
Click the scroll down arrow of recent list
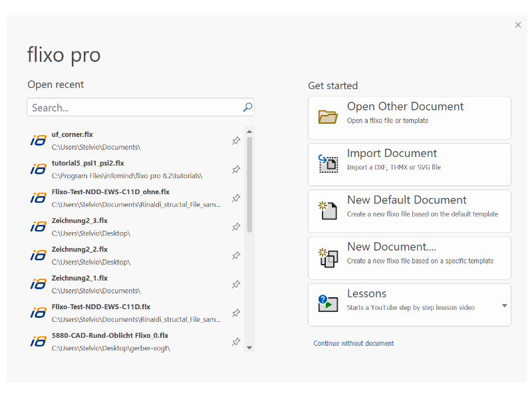pyautogui.click(x=249, y=348)
